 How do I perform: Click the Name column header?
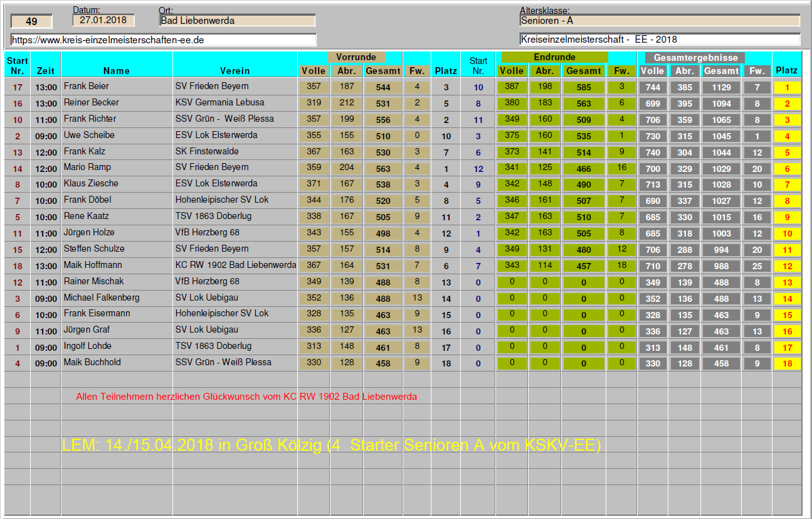coord(117,71)
